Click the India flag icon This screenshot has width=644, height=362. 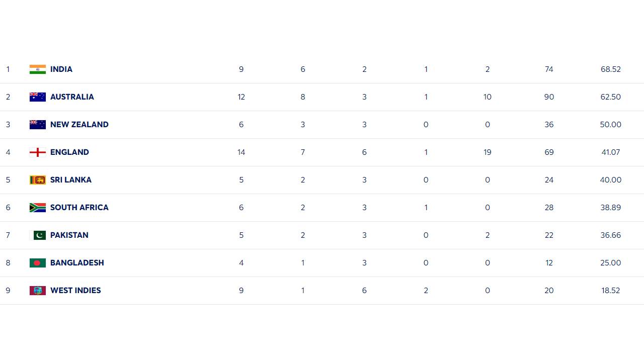[38, 69]
